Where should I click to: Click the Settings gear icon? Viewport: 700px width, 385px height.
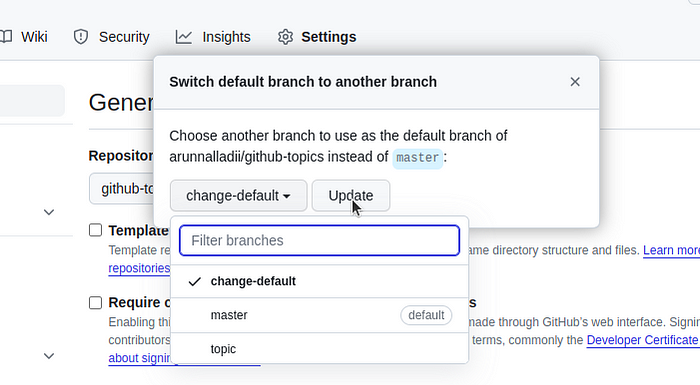tap(285, 37)
